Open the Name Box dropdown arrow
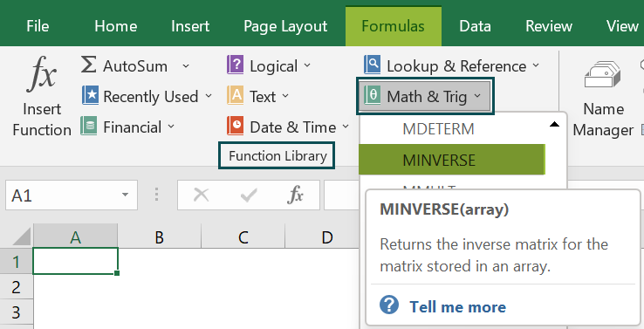644x329 pixels. [126, 195]
